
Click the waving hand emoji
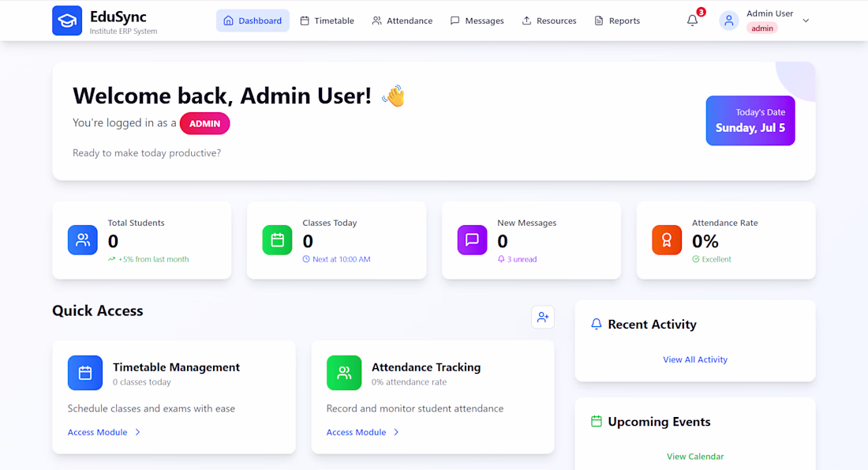pyautogui.click(x=393, y=96)
